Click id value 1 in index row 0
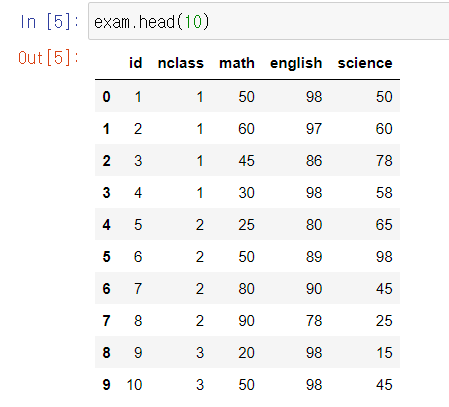Viewport: 449px width, 407px height. coord(138,97)
